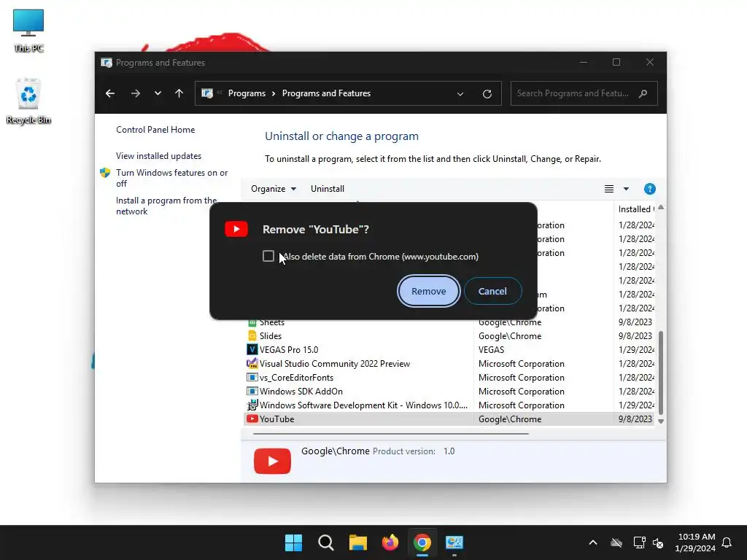Click the VEGAS Pro icon in the list

click(x=252, y=349)
